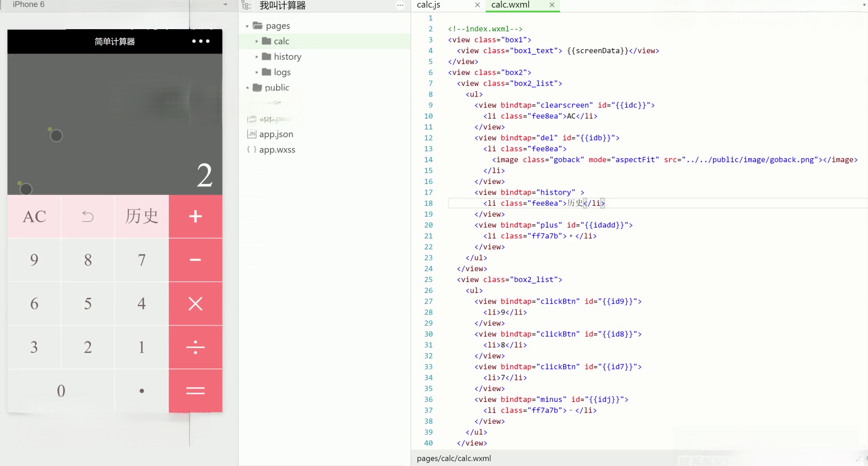The width and height of the screenshot is (868, 466).
Task: Select the public folder icon
Action: click(257, 87)
